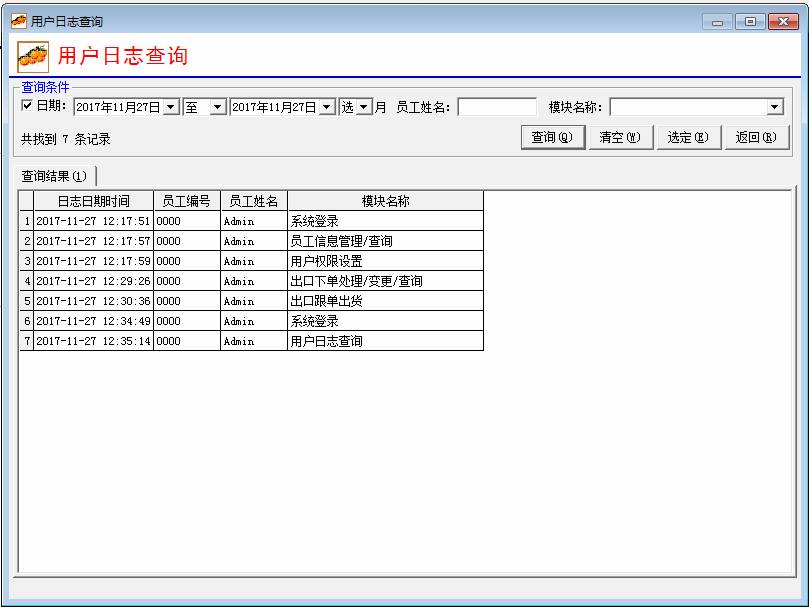809x607 pixels.
Task: Click the 返回(R) button
Action: pos(755,138)
